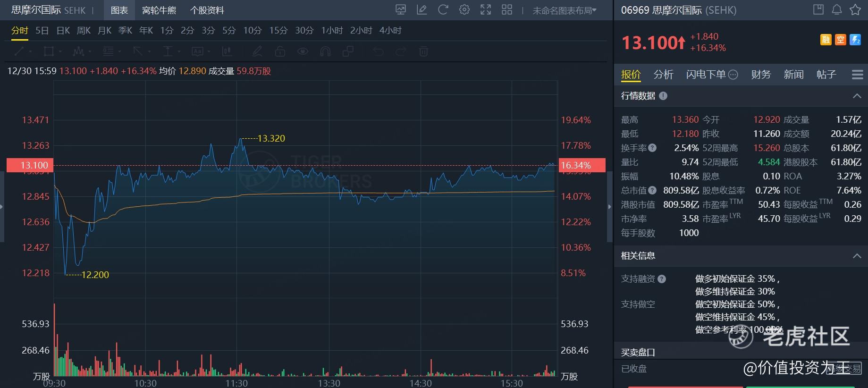The image size is (868, 388).
Task: Click the price alert bell icon
Action: click(837, 10)
